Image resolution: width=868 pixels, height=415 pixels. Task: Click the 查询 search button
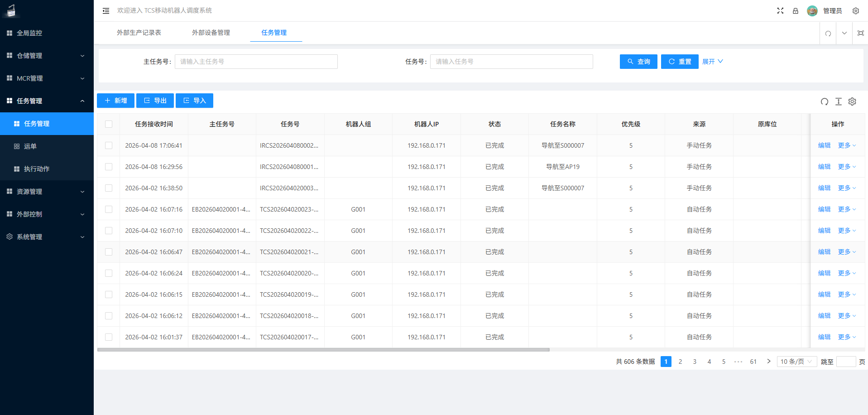pos(638,62)
